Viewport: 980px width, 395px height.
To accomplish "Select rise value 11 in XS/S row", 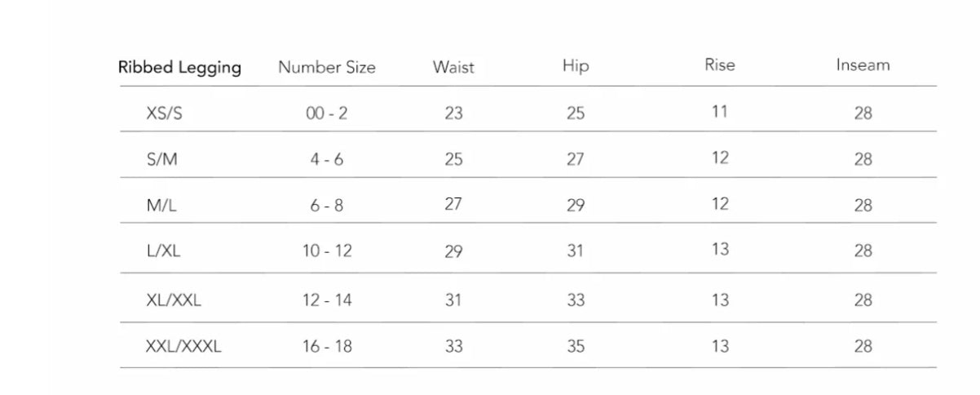I will pyautogui.click(x=719, y=111).
